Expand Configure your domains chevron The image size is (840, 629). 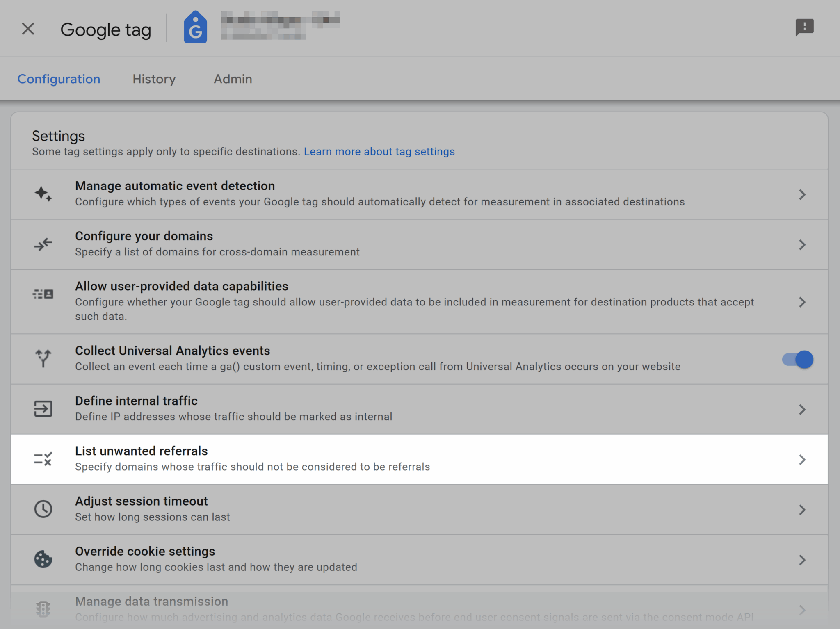tap(802, 245)
